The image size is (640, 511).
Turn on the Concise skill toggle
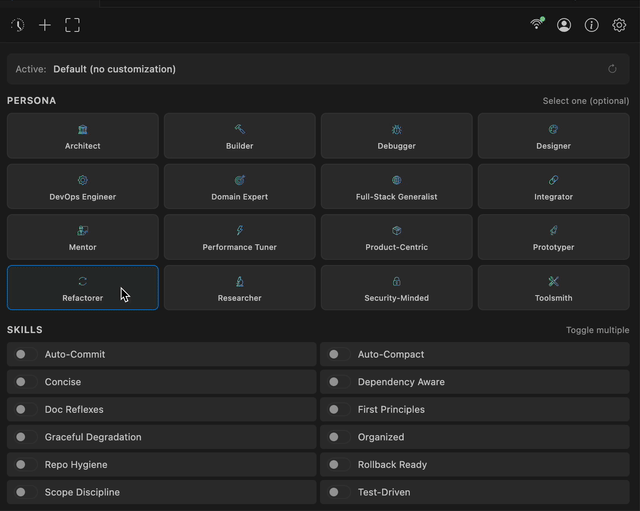pyautogui.click(x=25, y=382)
